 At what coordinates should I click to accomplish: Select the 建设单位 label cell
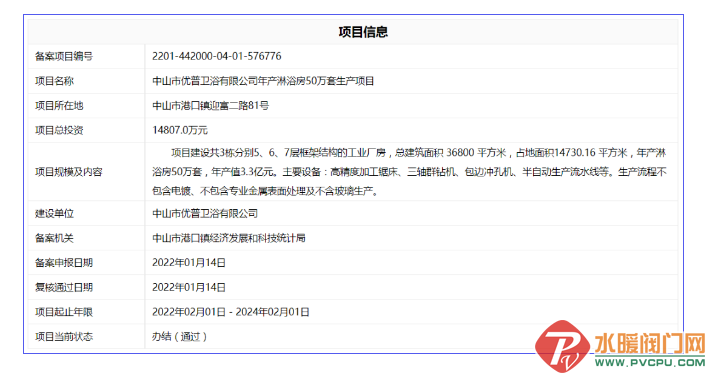(86, 213)
